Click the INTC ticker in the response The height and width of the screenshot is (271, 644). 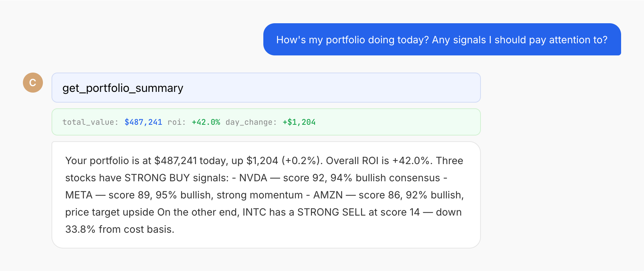point(254,212)
